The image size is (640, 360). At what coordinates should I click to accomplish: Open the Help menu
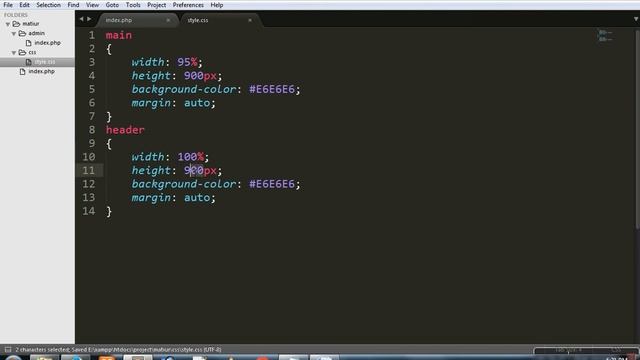pyautogui.click(x=216, y=5)
